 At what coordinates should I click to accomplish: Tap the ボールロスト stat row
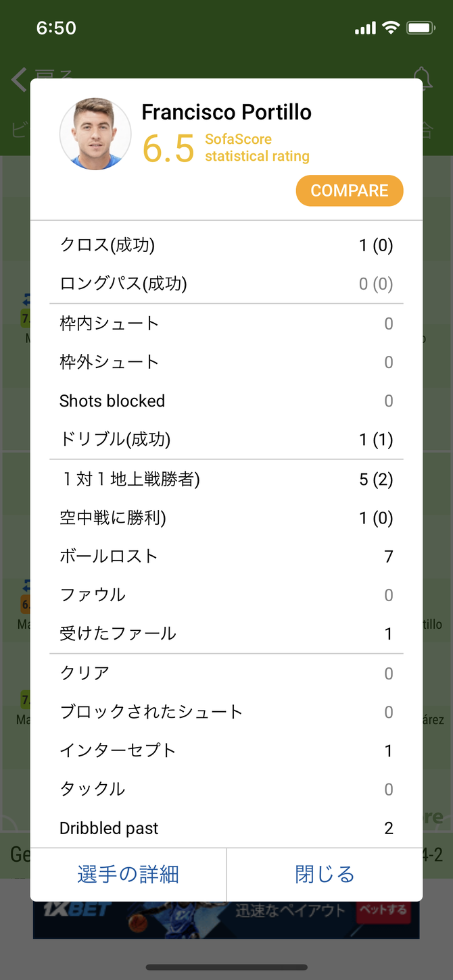(x=226, y=557)
